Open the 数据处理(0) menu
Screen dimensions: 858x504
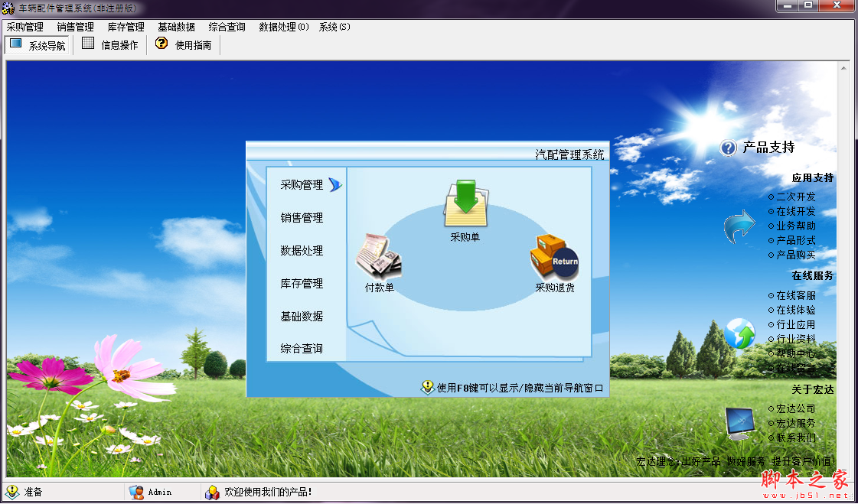pos(282,26)
